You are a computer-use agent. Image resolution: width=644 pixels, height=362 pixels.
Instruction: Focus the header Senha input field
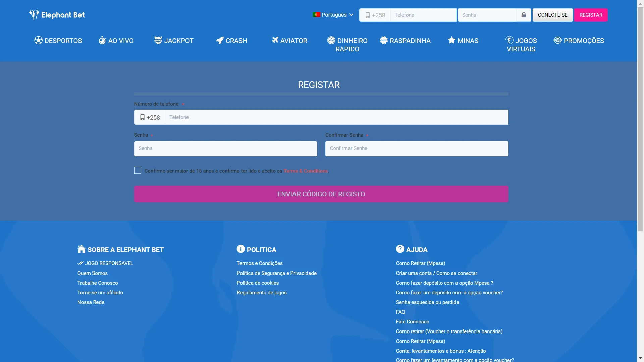tap(487, 15)
